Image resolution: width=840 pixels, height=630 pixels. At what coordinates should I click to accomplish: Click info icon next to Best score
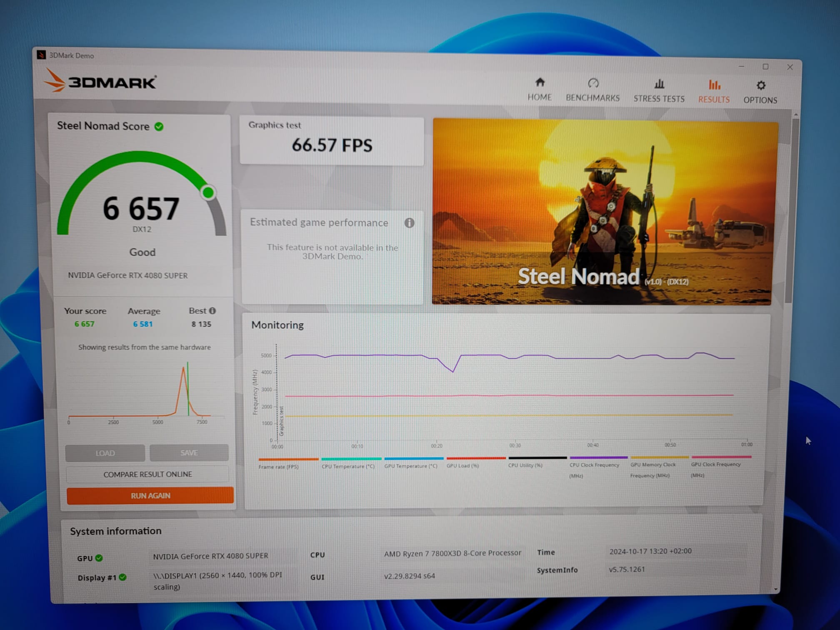click(212, 311)
